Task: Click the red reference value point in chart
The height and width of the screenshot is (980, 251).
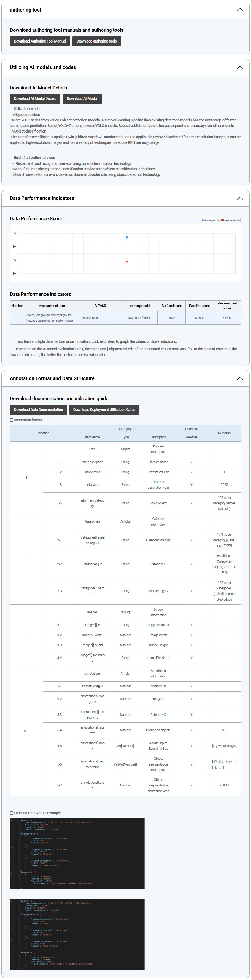Action: 127,261
